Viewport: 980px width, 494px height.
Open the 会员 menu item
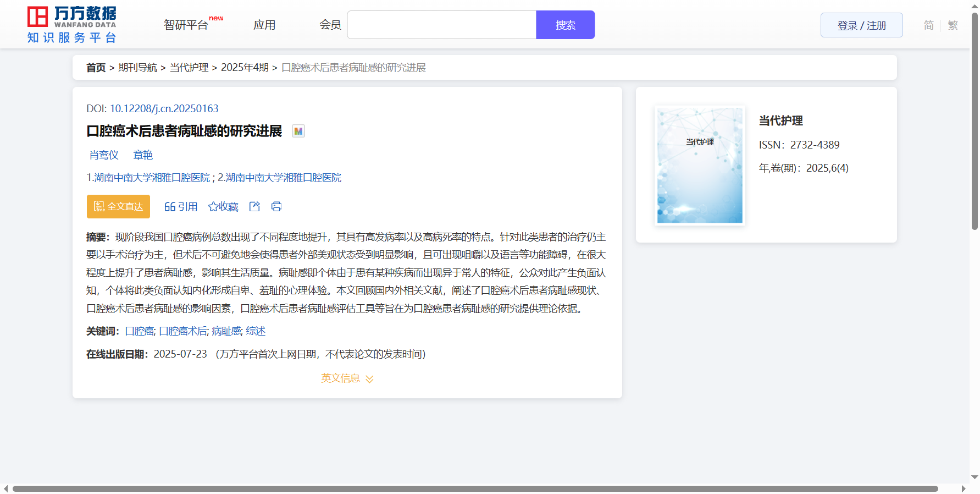(x=330, y=25)
